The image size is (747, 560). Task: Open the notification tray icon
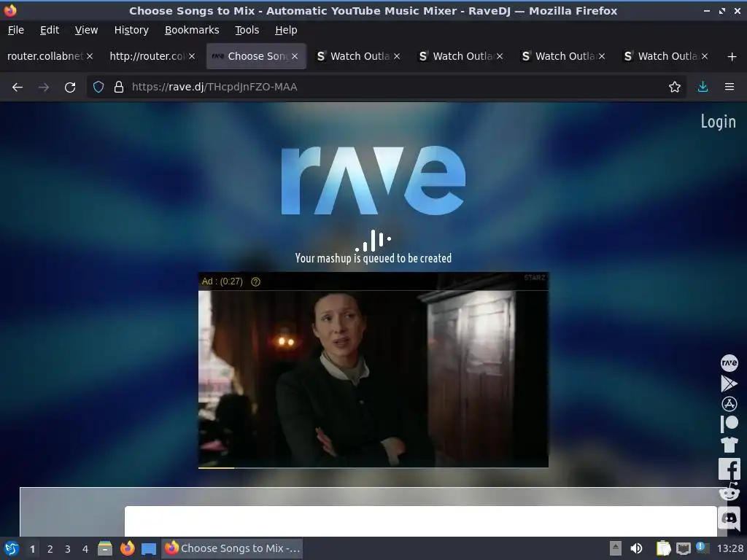coord(702,548)
